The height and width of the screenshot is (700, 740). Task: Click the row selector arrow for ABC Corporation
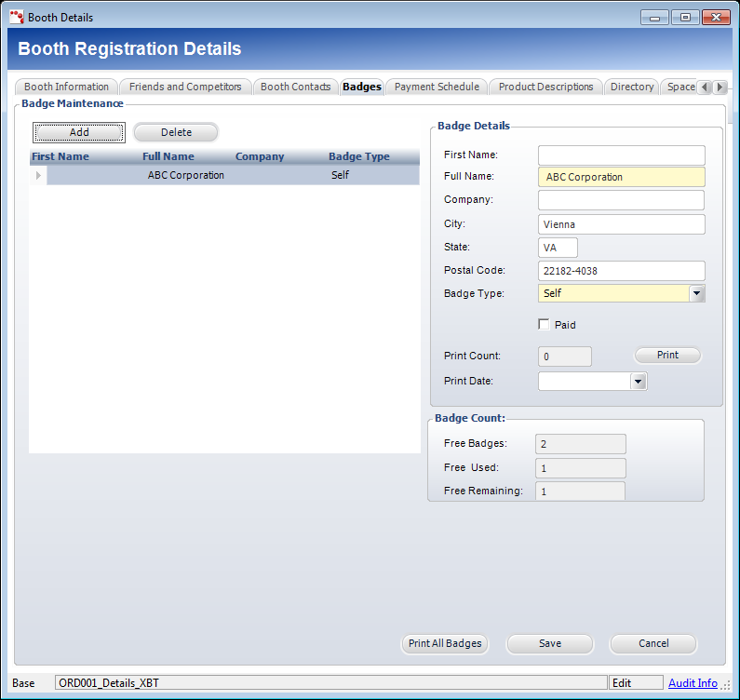(x=38, y=175)
